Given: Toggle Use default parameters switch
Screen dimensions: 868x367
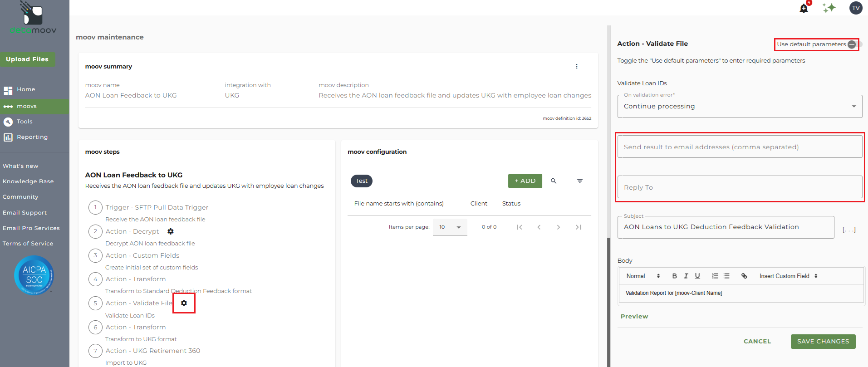Looking at the screenshot, I should pos(855,44).
